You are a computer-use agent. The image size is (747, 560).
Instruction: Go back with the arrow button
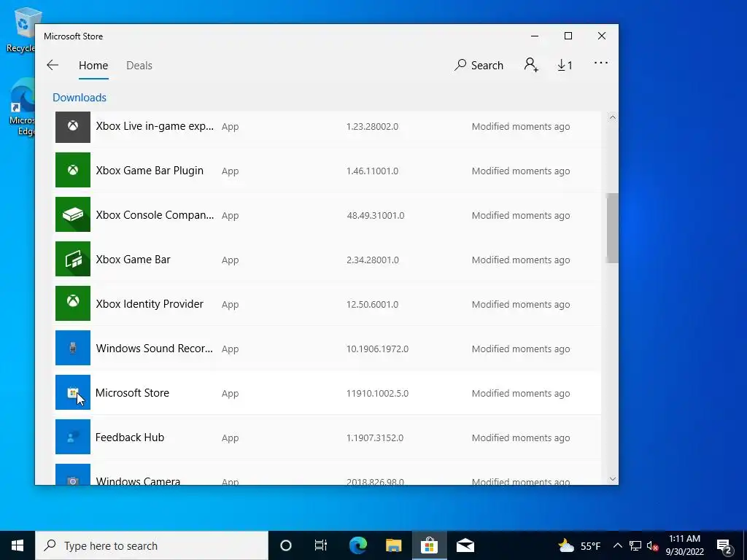[53, 65]
